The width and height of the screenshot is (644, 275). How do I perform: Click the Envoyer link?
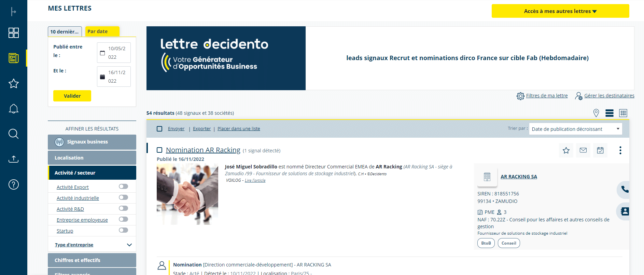pyautogui.click(x=176, y=129)
